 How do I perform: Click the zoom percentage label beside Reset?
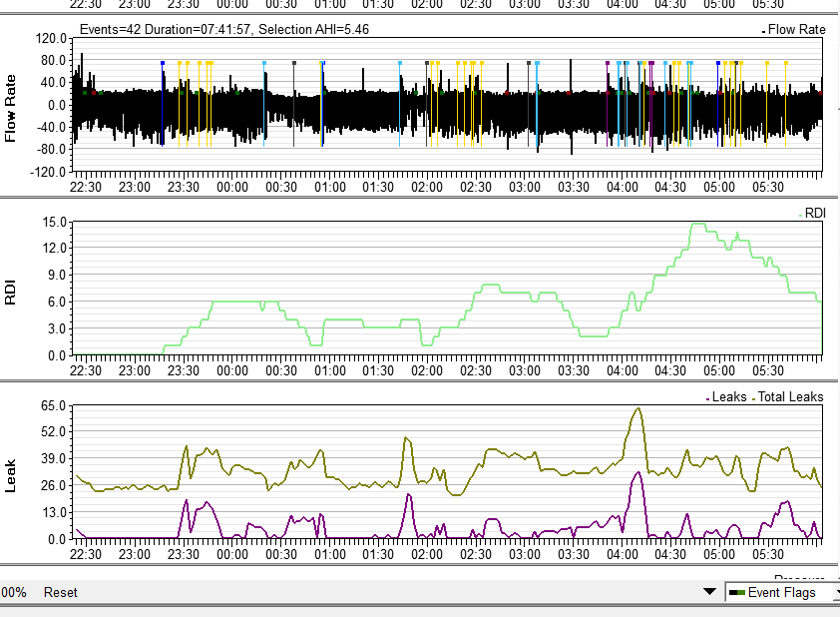pyautogui.click(x=13, y=592)
